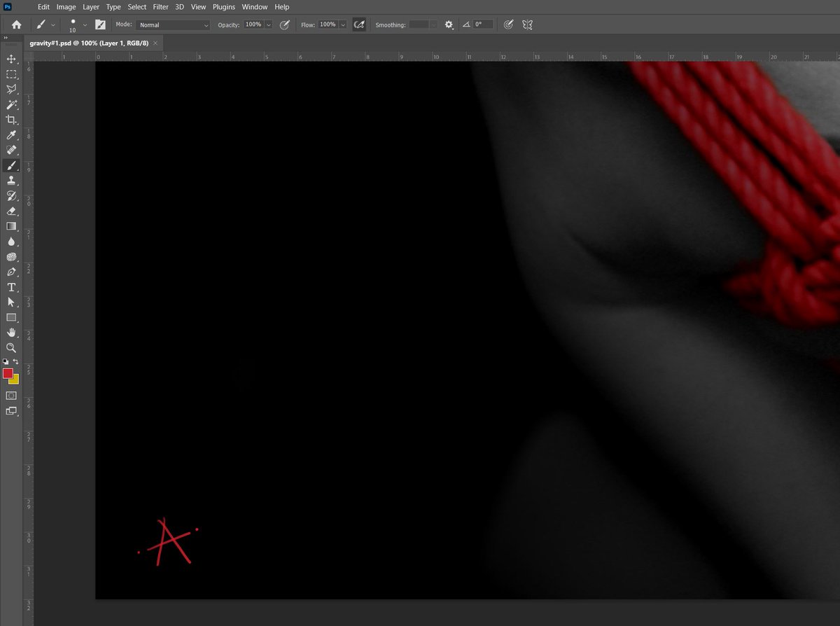Expand the Smoothing value dropdown
Screen dimensions: 840x626
pyautogui.click(x=434, y=25)
